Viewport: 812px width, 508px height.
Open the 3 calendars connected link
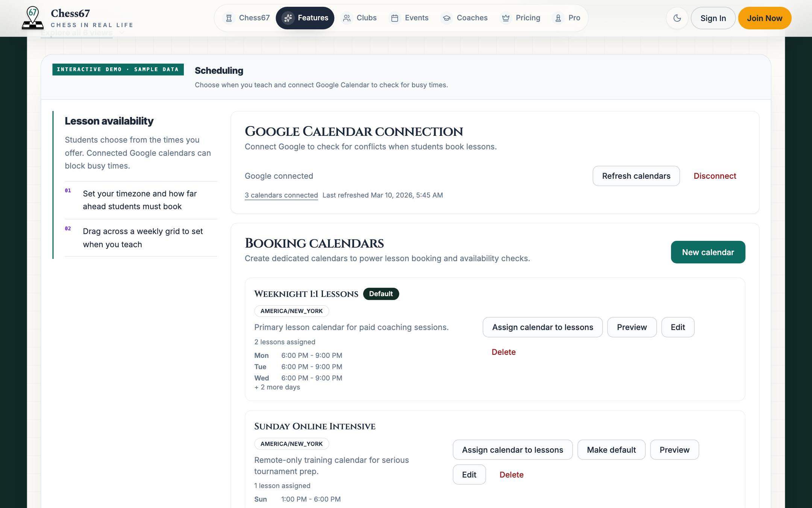(x=281, y=195)
